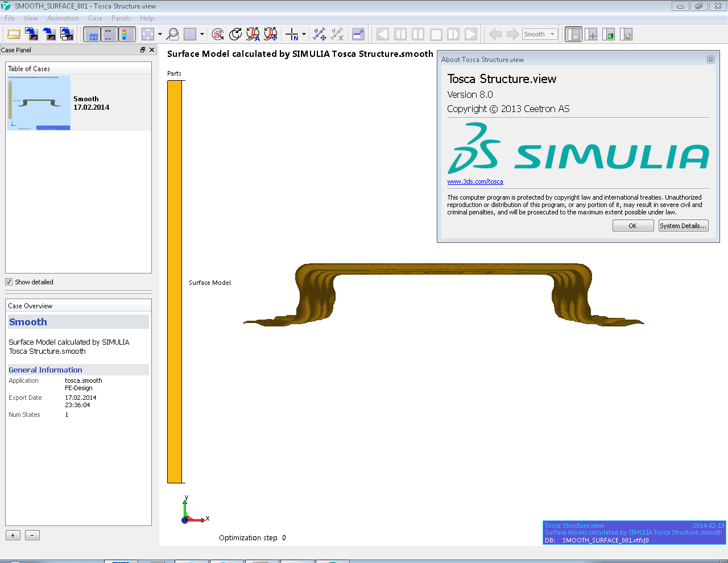Click the navigation cross N icon
The width and height of the screenshot is (728, 563).
point(292,34)
